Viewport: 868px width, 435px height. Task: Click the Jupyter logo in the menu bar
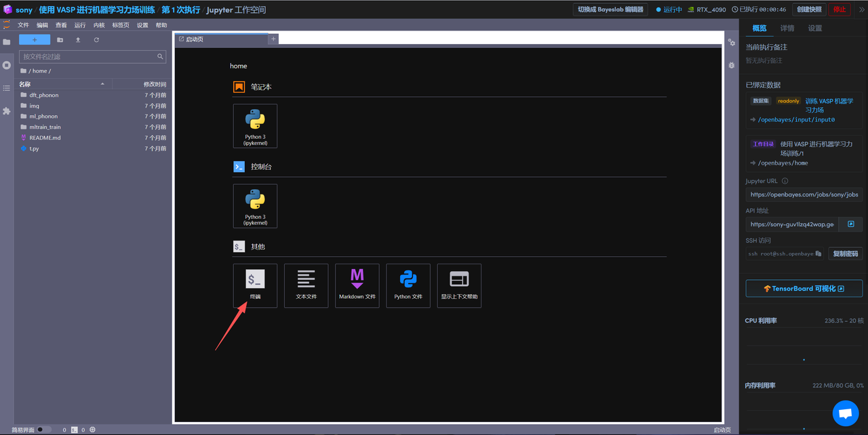coord(6,24)
